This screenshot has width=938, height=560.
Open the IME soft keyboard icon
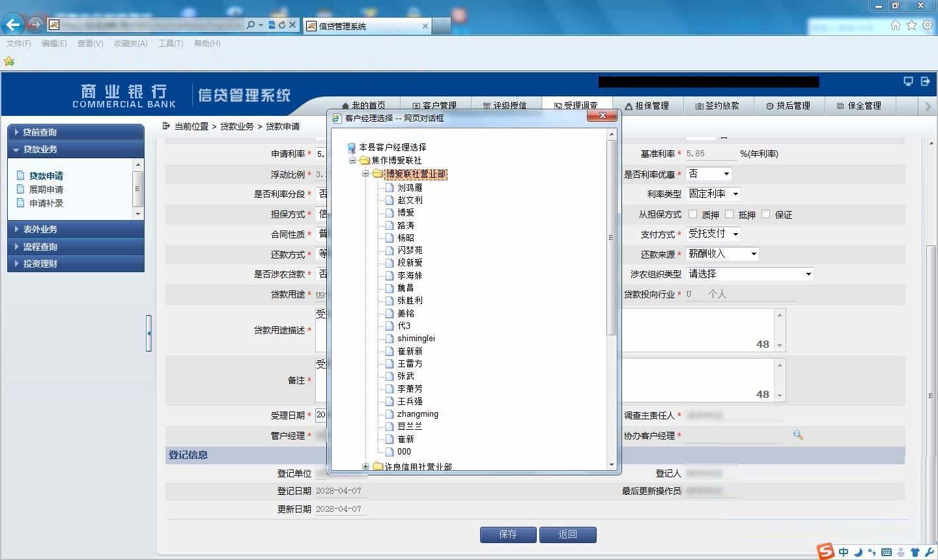[886, 552]
